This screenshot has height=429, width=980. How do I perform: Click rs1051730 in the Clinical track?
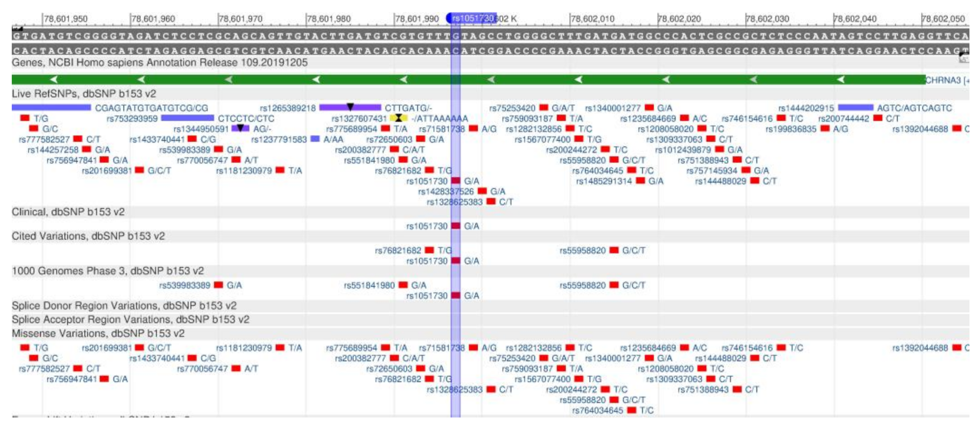(427, 226)
